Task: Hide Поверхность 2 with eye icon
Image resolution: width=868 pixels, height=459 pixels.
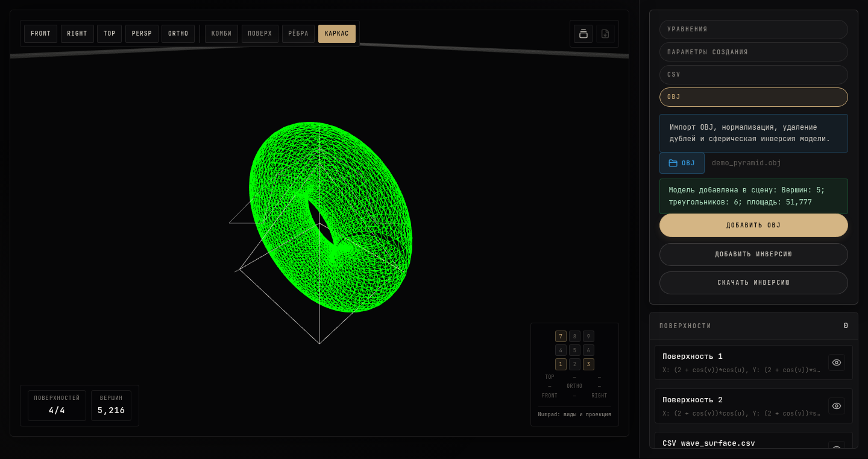Action: 837,406
